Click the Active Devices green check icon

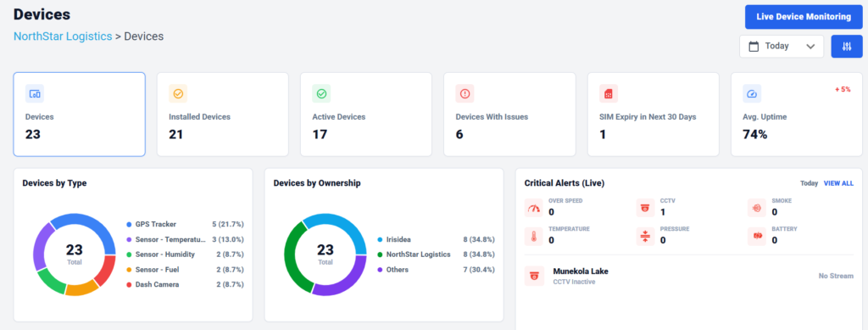pyautogui.click(x=321, y=93)
